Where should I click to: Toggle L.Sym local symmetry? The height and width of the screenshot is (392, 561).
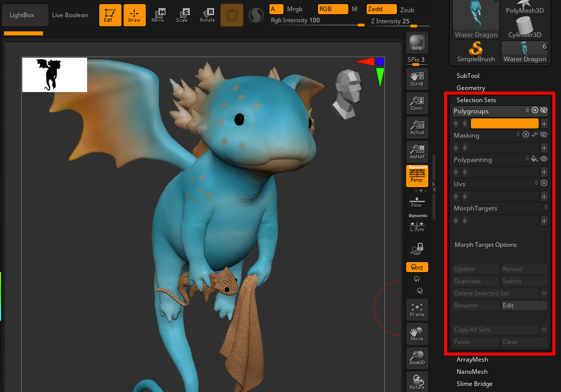click(x=417, y=224)
